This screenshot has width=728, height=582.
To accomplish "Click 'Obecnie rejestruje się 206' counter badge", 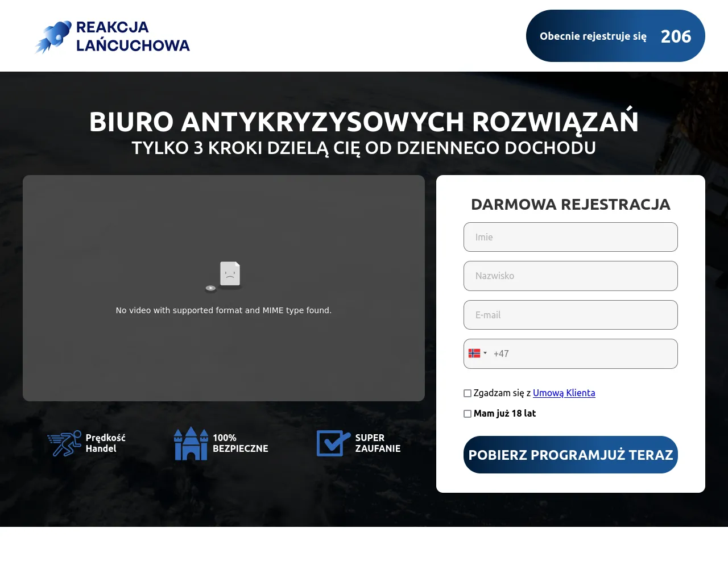I will (615, 36).
